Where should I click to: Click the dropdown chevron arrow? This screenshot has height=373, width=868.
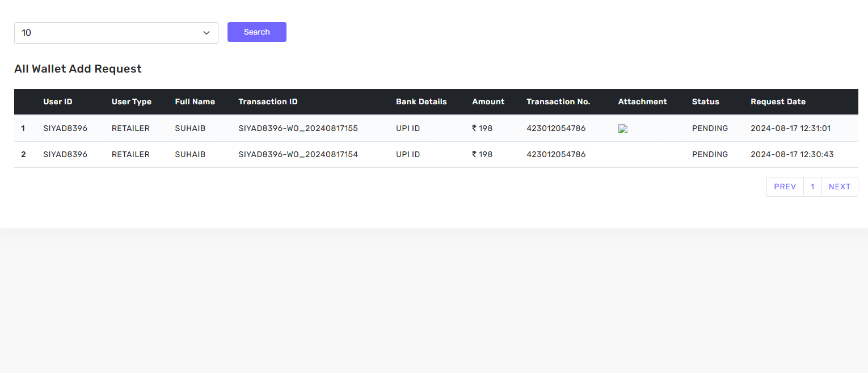click(207, 33)
